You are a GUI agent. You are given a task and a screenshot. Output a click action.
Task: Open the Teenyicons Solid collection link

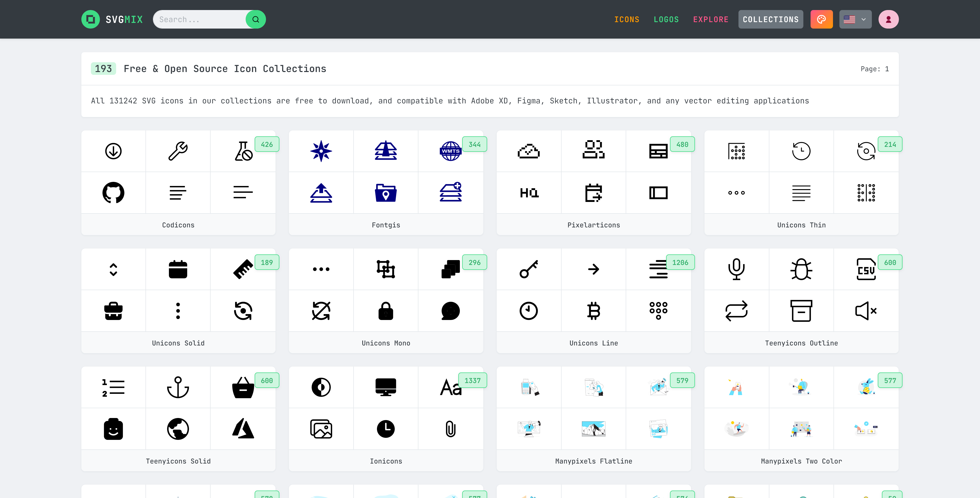coord(178,461)
